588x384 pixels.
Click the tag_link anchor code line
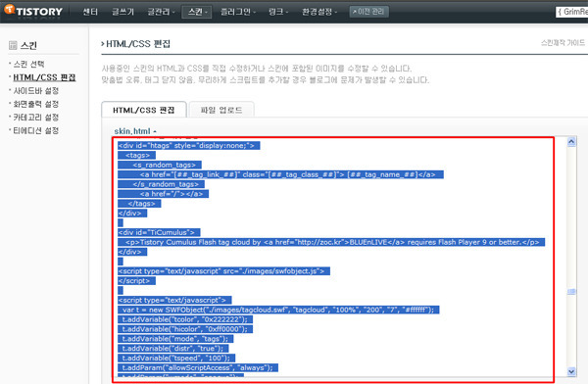click(281, 174)
